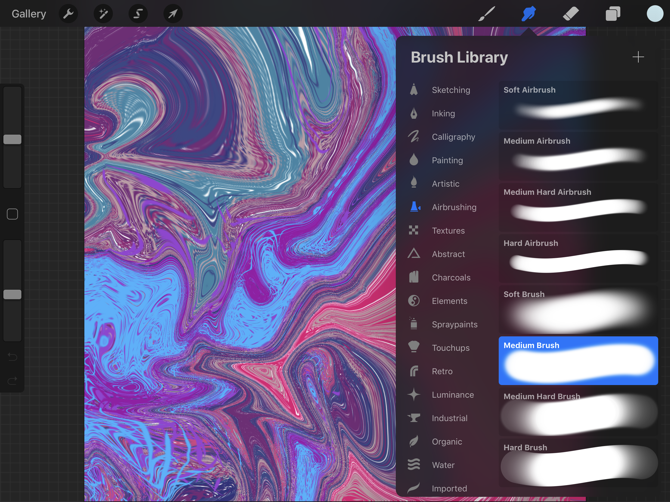The image size is (670, 502).
Task: Tap the Touchups icon
Action: click(414, 347)
